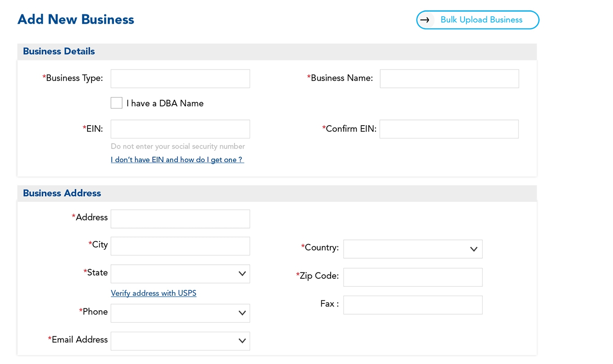Click into the City field
This screenshot has width=613, height=364.
point(180,246)
